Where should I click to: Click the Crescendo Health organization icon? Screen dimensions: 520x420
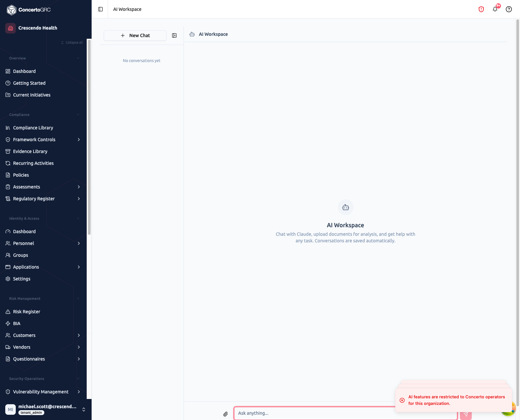(11, 28)
